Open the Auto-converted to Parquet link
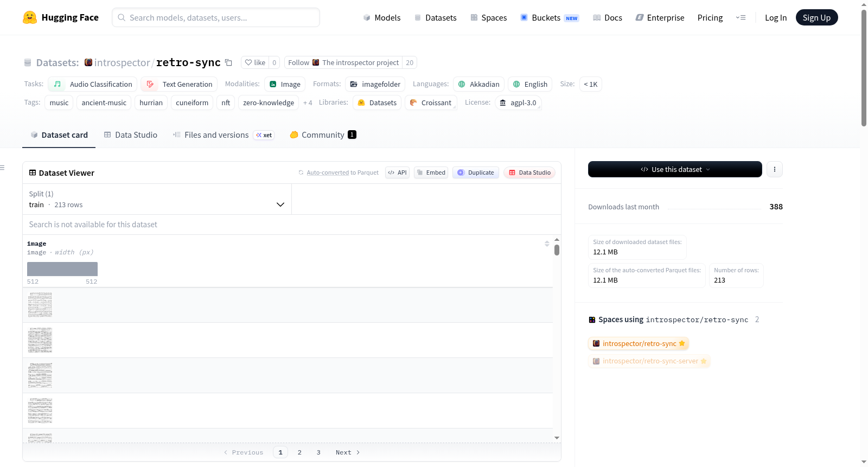The width and height of the screenshot is (868, 467). tap(328, 172)
